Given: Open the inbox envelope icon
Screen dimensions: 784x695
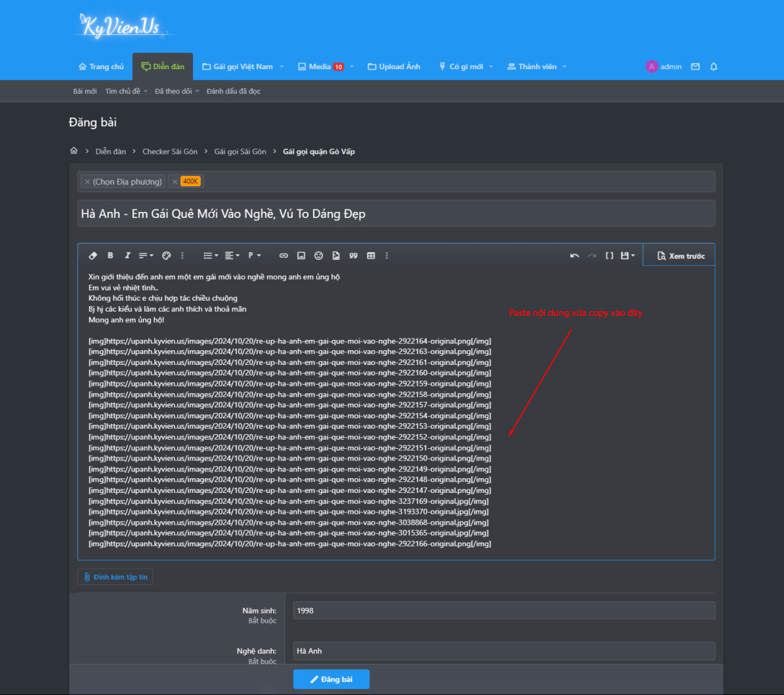Looking at the screenshot, I should coord(695,66).
